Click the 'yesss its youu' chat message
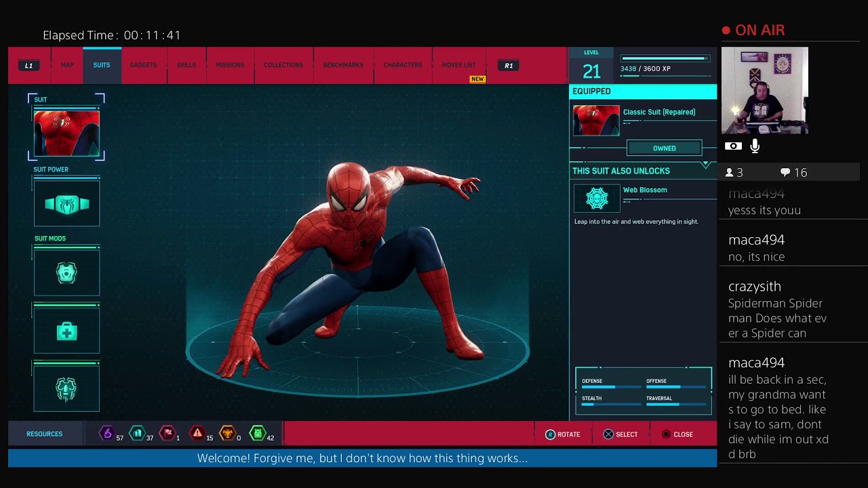Viewport: 868px width, 488px height. point(764,210)
